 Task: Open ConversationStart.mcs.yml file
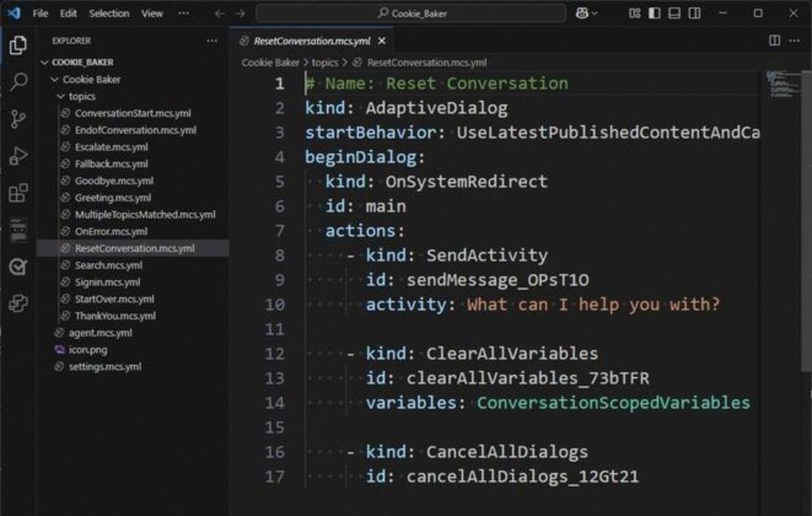click(x=133, y=114)
